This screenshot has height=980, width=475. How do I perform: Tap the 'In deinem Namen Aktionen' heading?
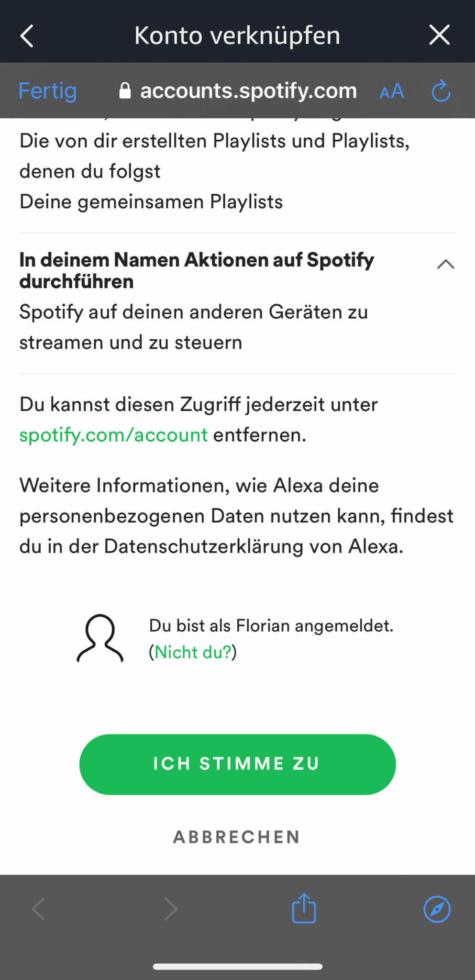coord(196,270)
